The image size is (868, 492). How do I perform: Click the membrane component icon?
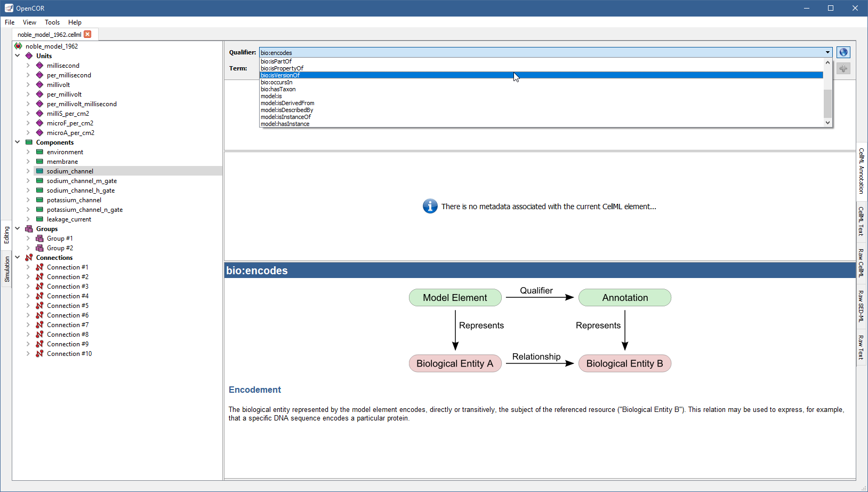[39, 162]
